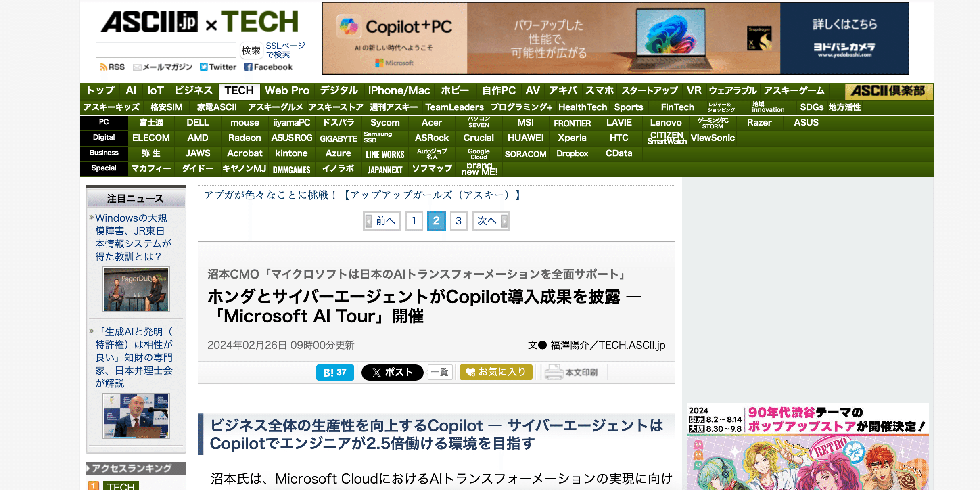Open the Facebook icon link

coord(248,67)
